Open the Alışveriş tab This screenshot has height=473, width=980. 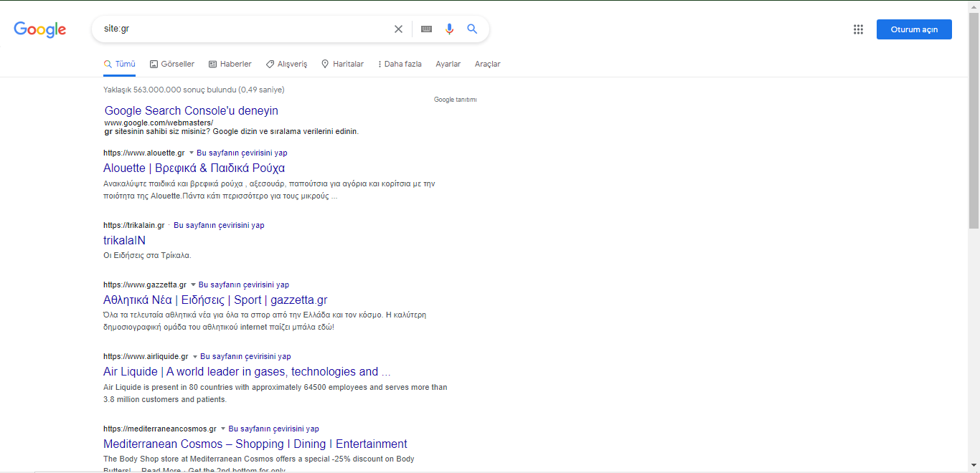point(286,64)
